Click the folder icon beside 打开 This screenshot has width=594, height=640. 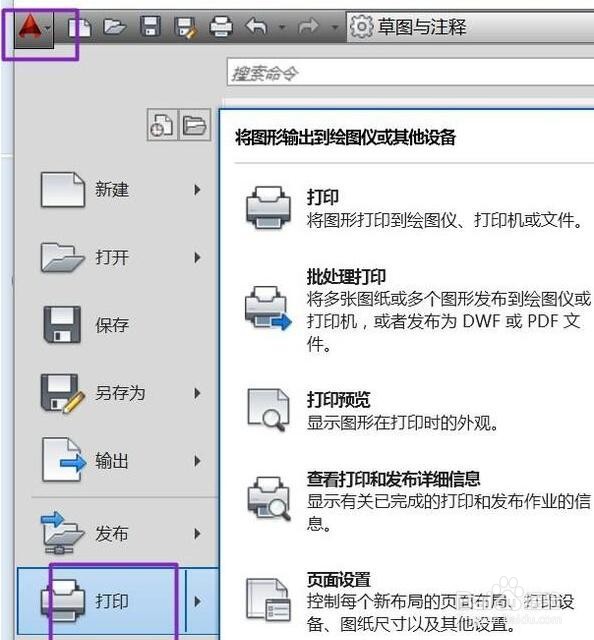(x=62, y=258)
